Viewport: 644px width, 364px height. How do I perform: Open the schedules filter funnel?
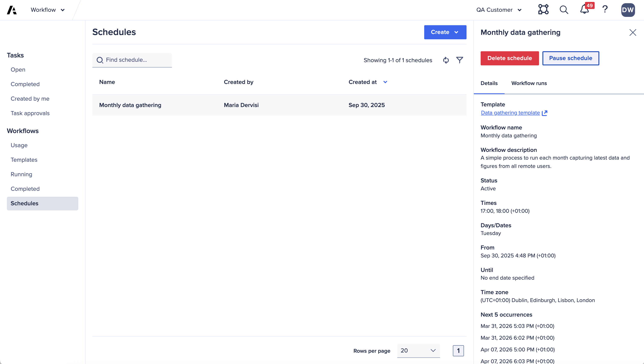(460, 60)
